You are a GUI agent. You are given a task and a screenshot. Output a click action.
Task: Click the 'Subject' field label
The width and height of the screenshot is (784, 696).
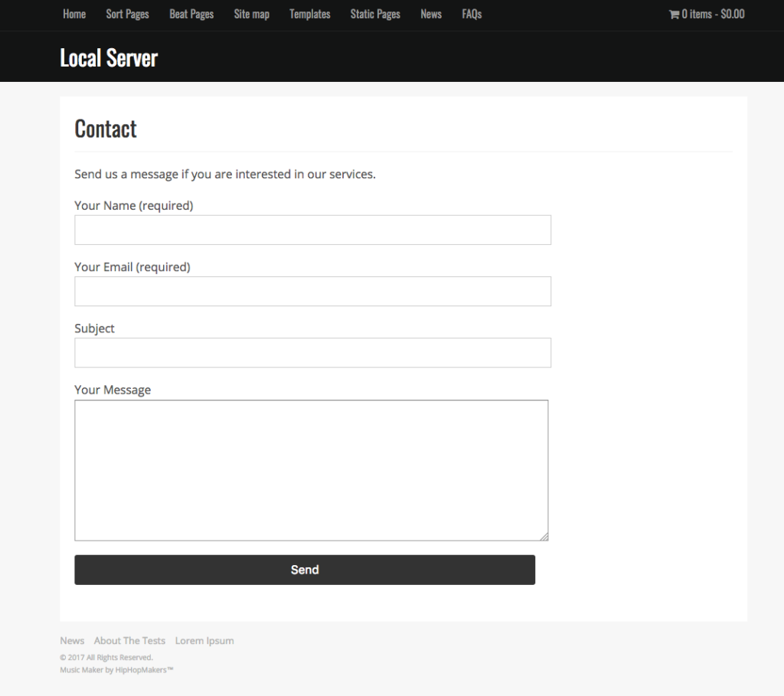click(x=94, y=328)
